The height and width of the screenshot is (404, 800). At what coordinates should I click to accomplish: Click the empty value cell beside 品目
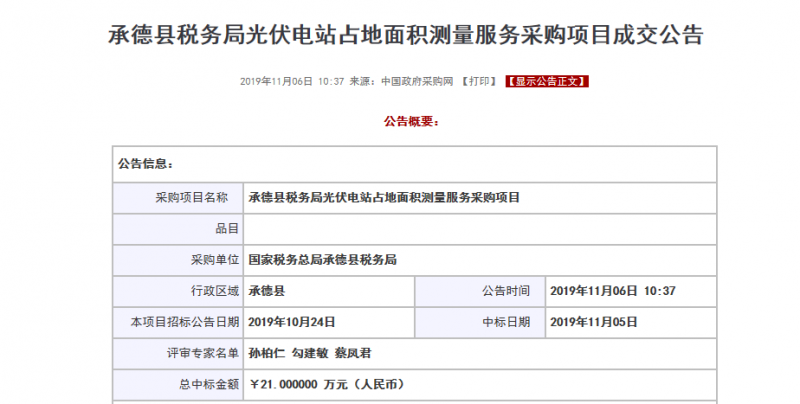point(480,229)
